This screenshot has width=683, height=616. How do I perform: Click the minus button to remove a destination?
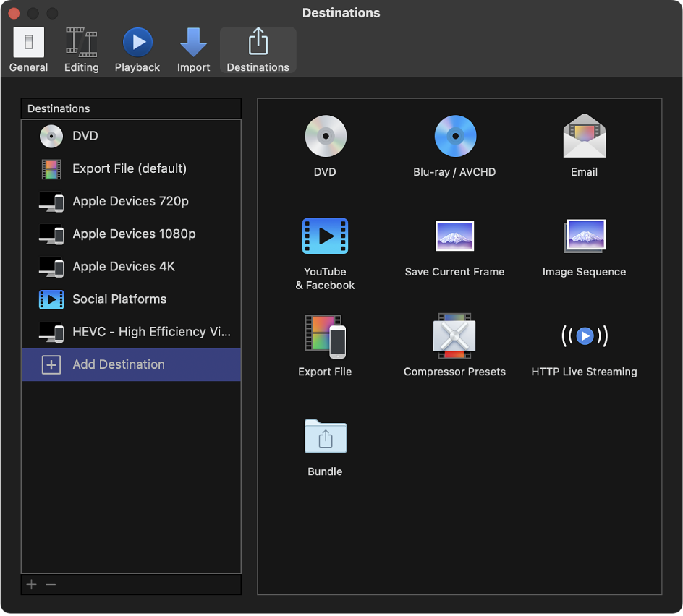click(51, 584)
